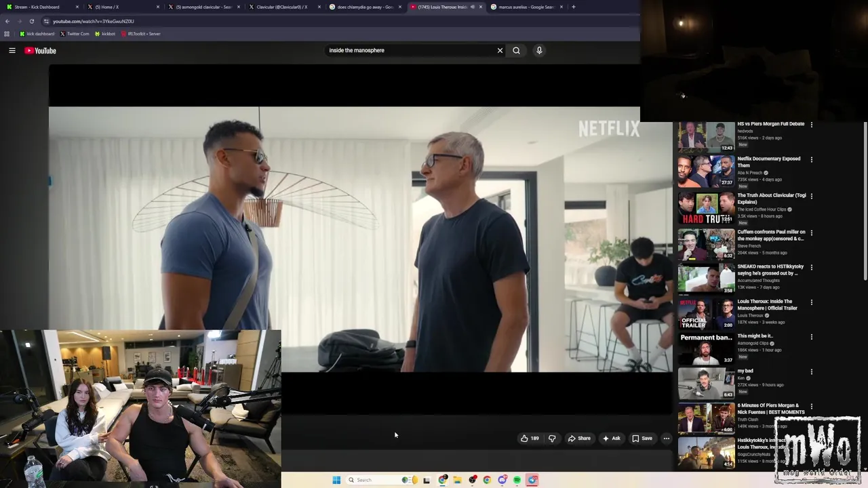Close the Louis Theroux YouTube tab
The image size is (868, 488).
(x=481, y=7)
